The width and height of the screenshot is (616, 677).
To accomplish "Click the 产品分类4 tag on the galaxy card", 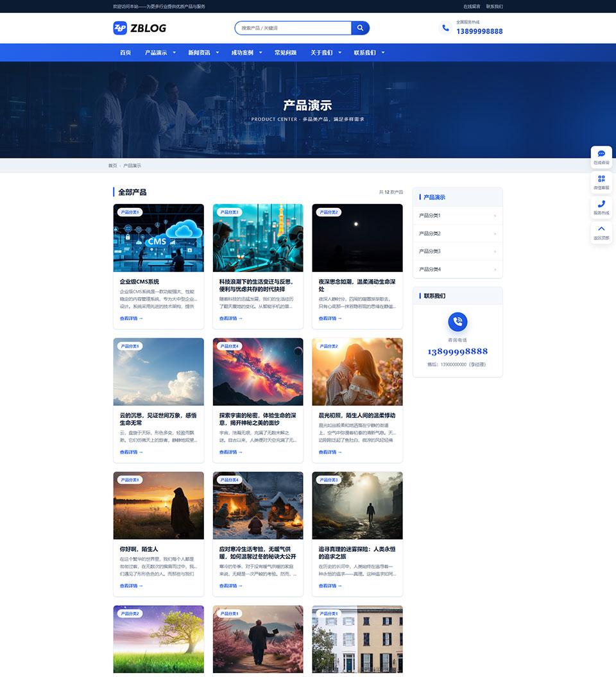I will pyautogui.click(x=229, y=347).
